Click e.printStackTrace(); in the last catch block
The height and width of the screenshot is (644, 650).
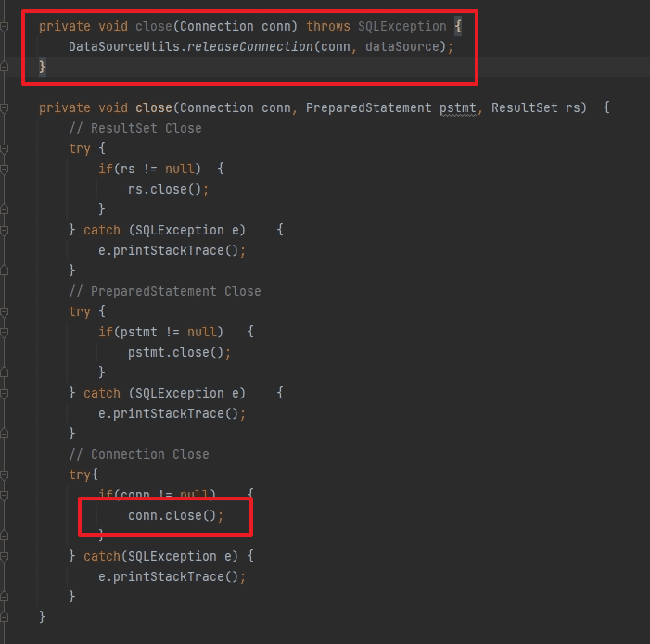(172, 577)
